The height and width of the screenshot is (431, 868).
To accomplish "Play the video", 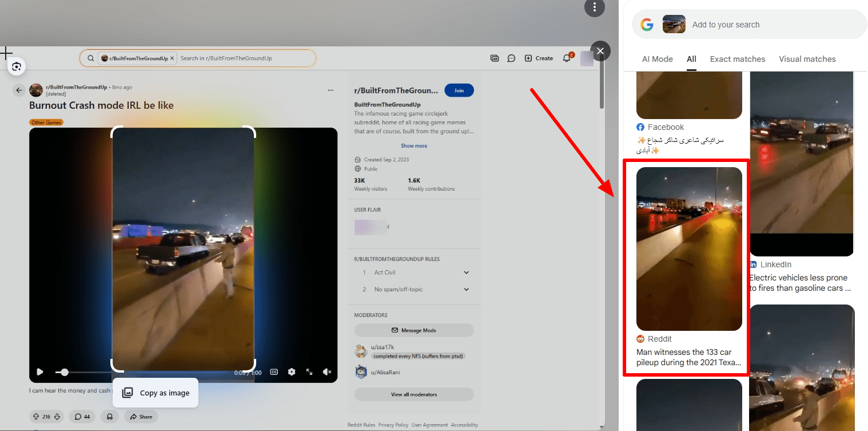I will pos(40,371).
